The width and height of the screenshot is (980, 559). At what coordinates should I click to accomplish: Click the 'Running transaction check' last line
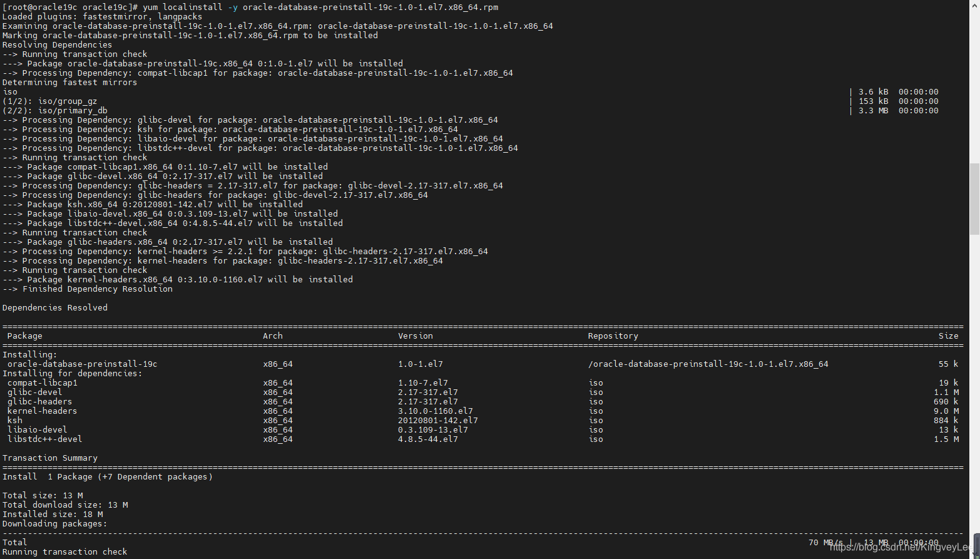click(x=64, y=551)
